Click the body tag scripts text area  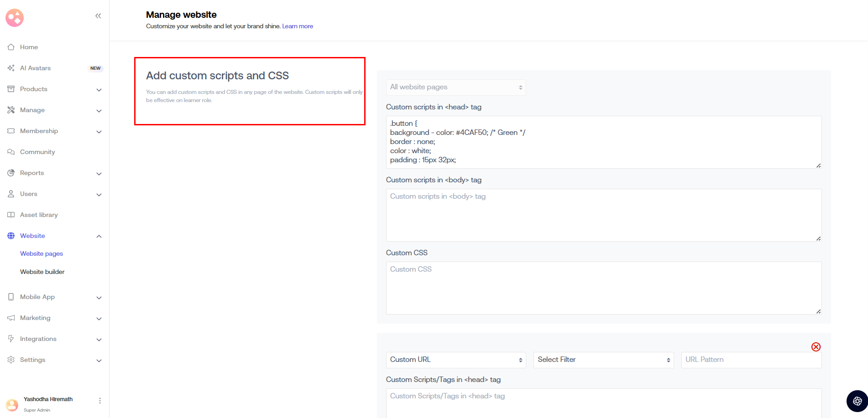(603, 215)
